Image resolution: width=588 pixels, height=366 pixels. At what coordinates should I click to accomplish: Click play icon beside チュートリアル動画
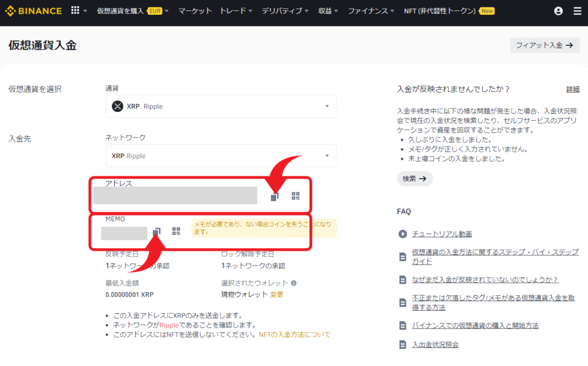click(x=403, y=234)
